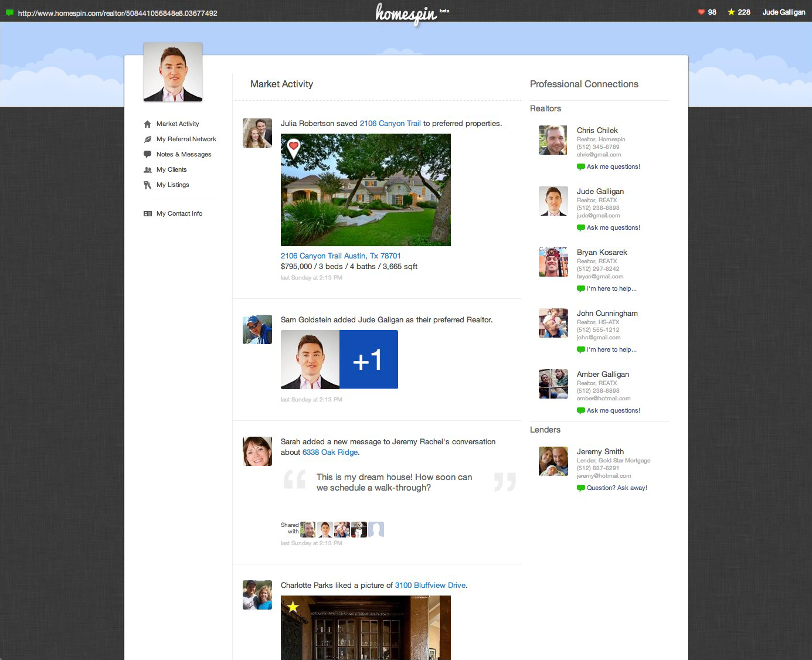Open the My Clients menu item
Image resolution: width=812 pixels, height=660 pixels.
pyautogui.click(x=171, y=170)
